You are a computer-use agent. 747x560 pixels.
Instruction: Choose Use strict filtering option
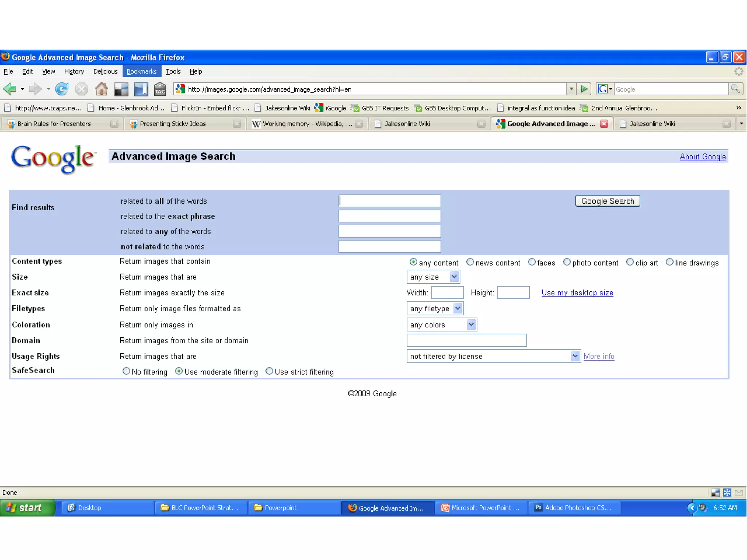pyautogui.click(x=269, y=371)
